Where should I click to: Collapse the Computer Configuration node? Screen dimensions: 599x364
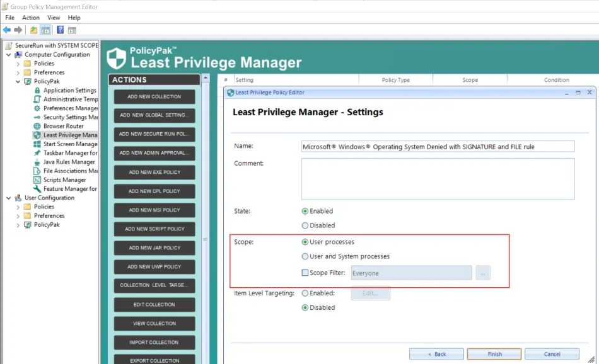pos(8,55)
